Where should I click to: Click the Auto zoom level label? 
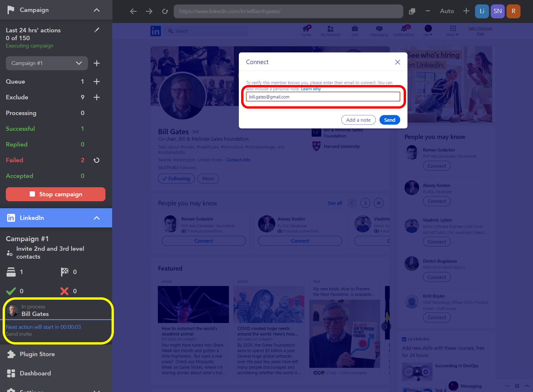coord(447,11)
